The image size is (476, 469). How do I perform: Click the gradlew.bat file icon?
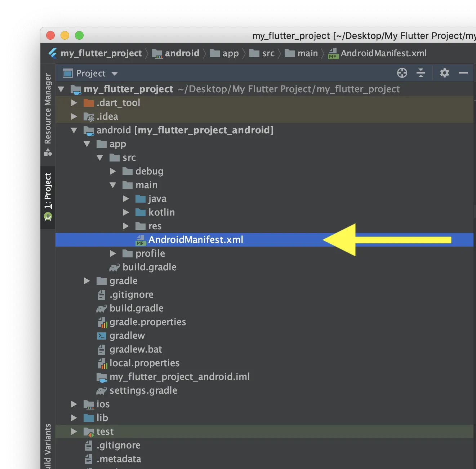tap(102, 349)
